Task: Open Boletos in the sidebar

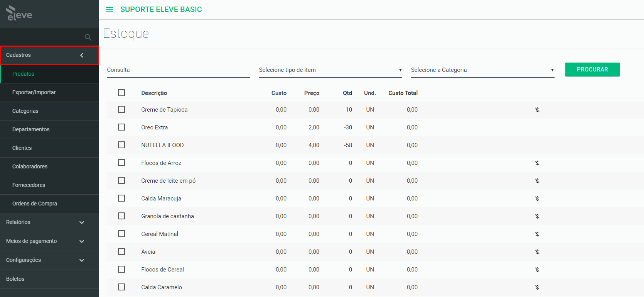Action: point(49,279)
